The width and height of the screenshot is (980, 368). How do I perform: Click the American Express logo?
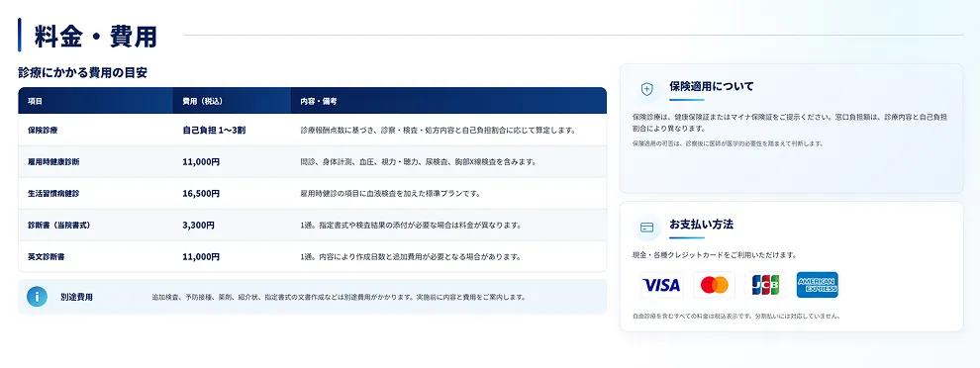point(818,285)
